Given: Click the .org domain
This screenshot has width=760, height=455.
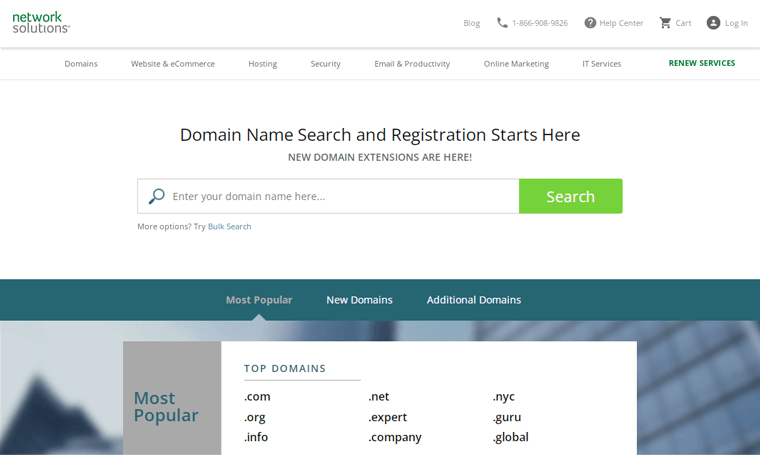Looking at the screenshot, I should click(254, 417).
